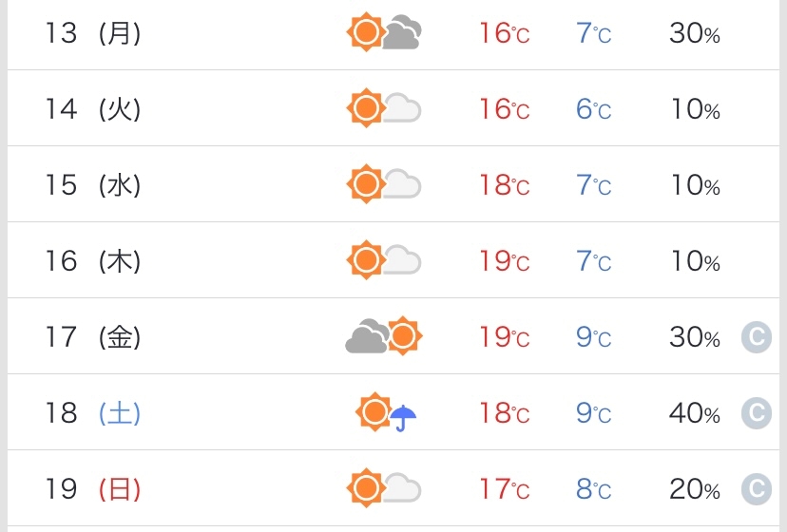
Task: Select the date 15 (水) row label
Action: tap(93, 185)
